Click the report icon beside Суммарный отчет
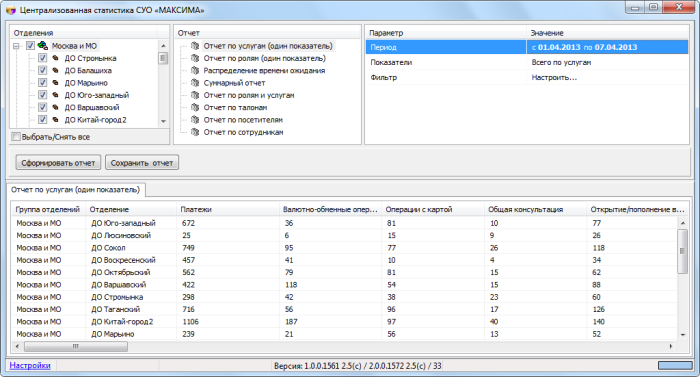The height and width of the screenshot is (377, 700). [x=195, y=83]
